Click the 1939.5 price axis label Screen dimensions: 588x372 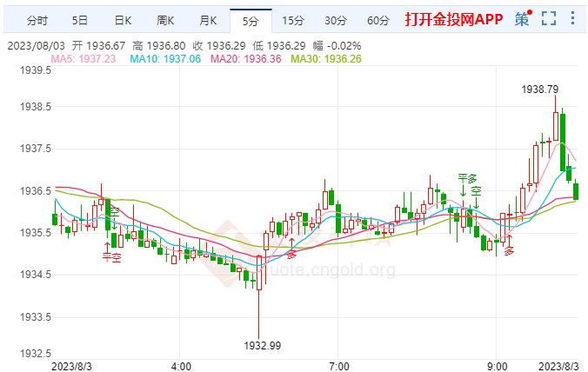pyautogui.click(x=36, y=70)
